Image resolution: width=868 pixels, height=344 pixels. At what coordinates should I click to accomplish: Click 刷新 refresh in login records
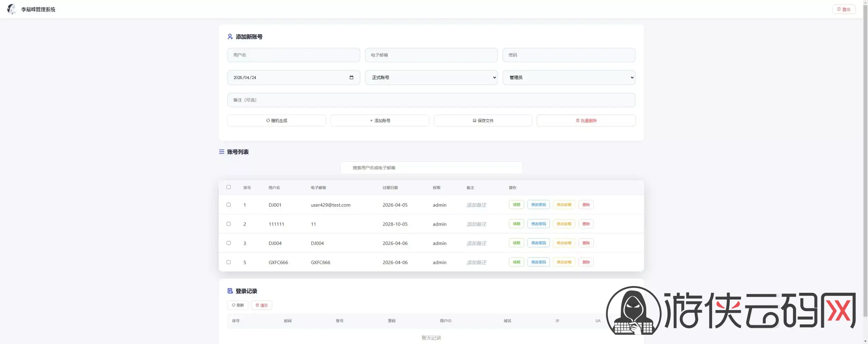point(238,305)
